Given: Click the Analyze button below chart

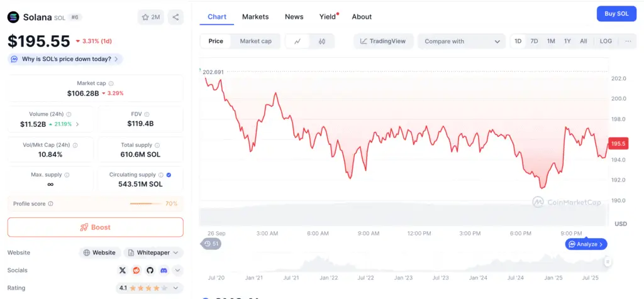Looking at the screenshot, I should point(586,244).
